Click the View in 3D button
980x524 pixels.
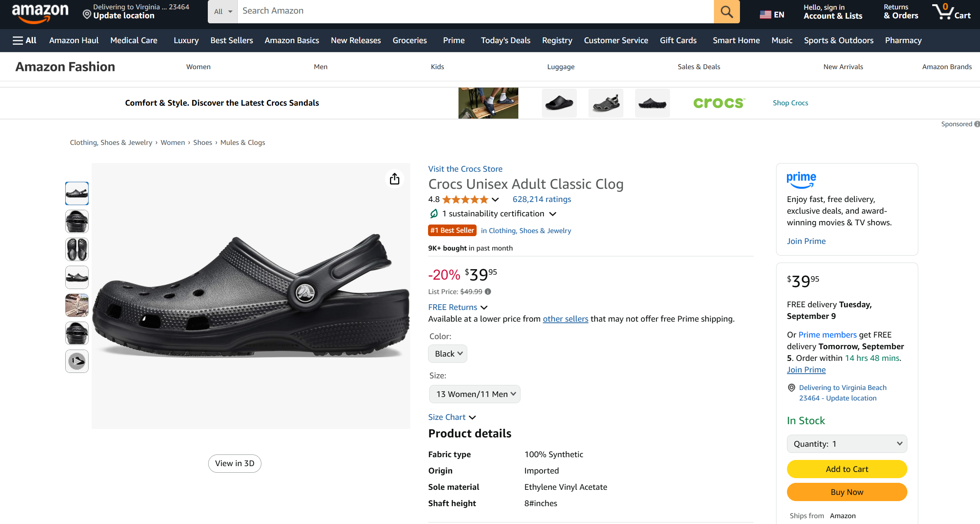[x=235, y=463]
